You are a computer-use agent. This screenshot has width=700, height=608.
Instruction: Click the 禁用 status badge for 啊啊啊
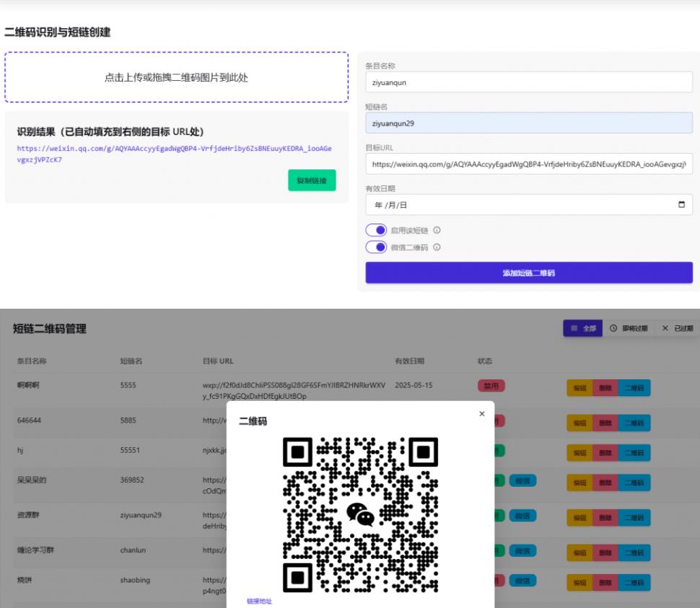(491, 385)
